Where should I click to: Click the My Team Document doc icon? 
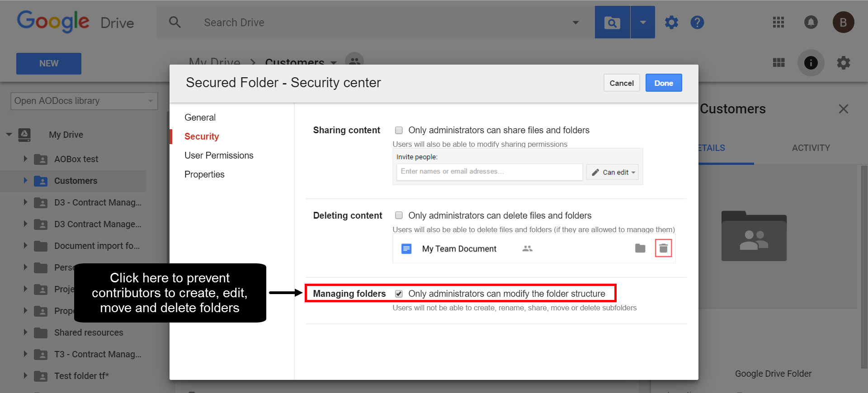tap(406, 248)
